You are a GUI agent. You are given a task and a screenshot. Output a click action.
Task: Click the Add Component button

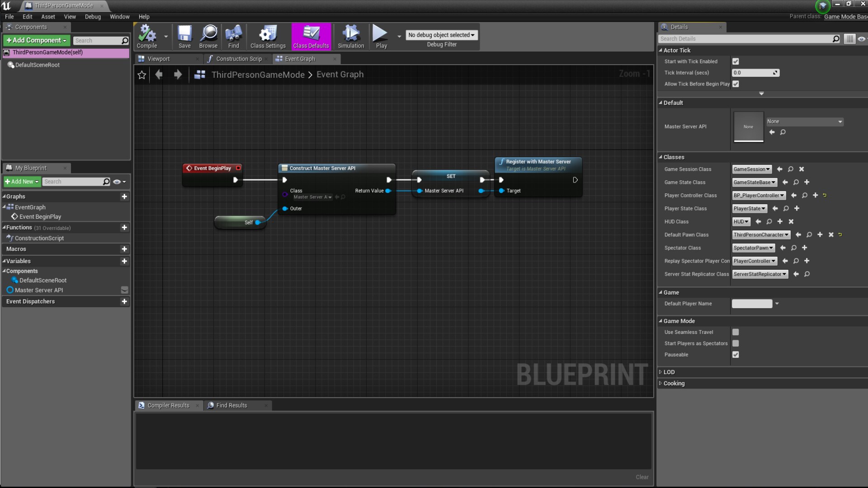pyautogui.click(x=37, y=40)
